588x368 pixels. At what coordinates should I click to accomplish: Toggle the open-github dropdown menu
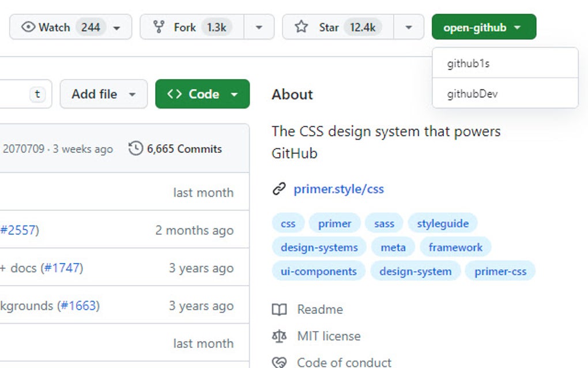pyautogui.click(x=483, y=27)
